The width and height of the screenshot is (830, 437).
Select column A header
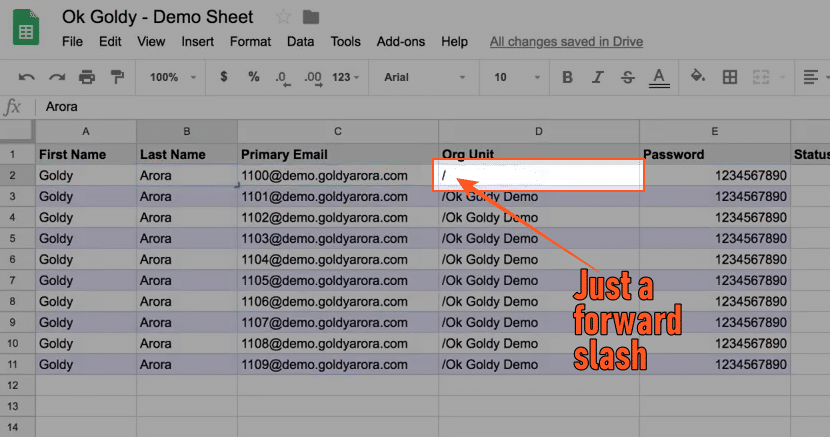point(86,131)
